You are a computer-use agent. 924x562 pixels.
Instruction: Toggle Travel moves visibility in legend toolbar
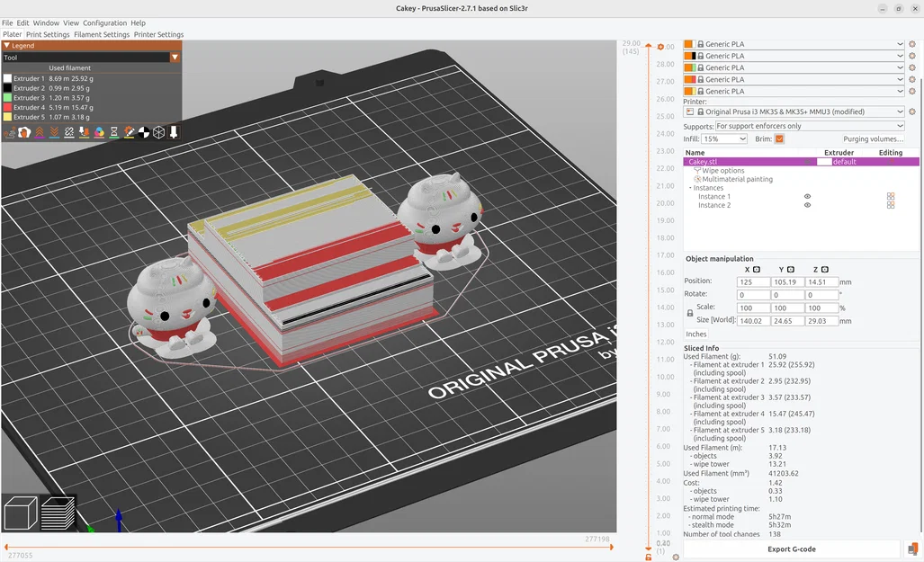[9, 132]
